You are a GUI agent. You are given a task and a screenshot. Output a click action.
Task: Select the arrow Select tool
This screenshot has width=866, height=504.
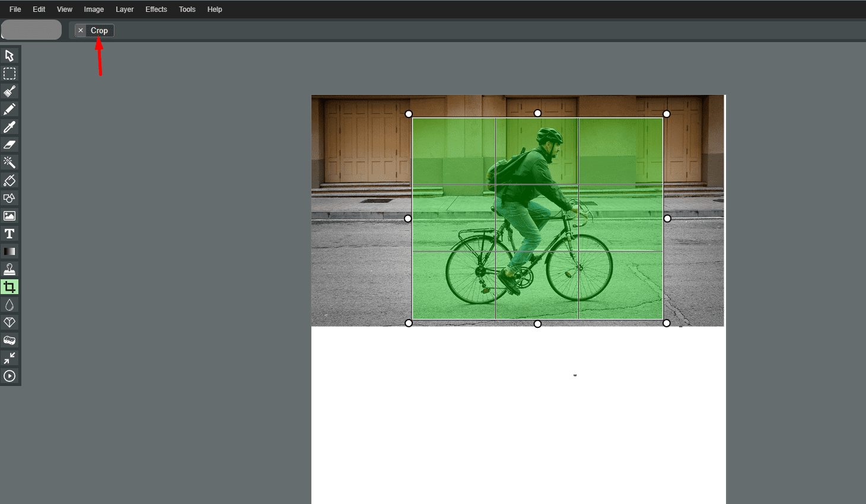coord(9,56)
